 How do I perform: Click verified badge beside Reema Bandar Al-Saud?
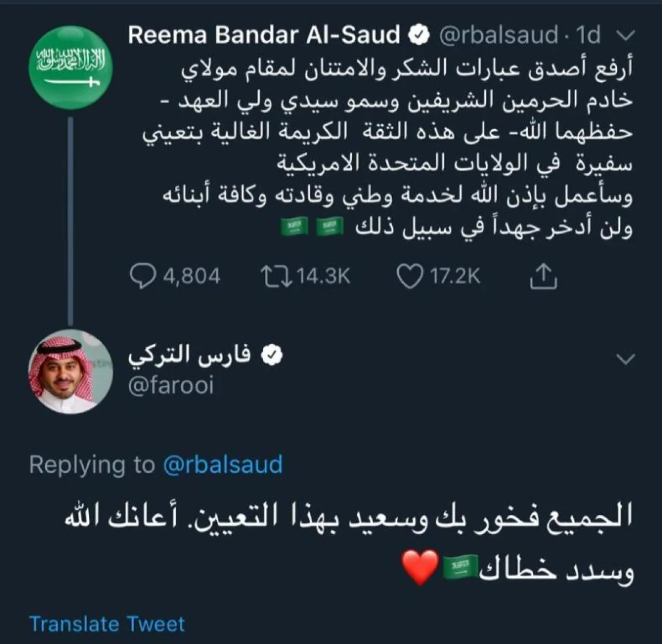(x=419, y=35)
